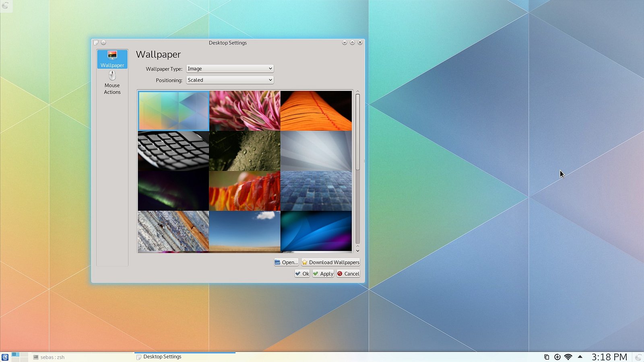Switch to the sebas : zsh window
Image resolution: width=644 pixels, height=362 pixels.
52,357
